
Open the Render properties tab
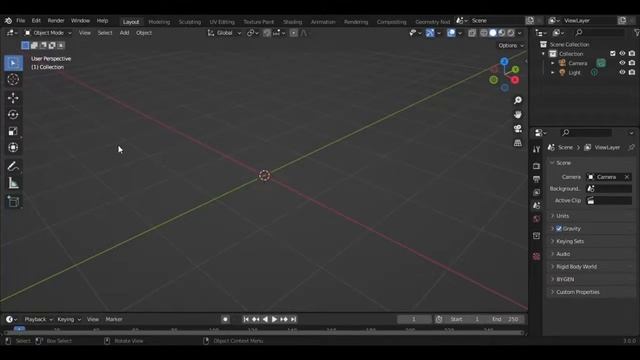536,166
